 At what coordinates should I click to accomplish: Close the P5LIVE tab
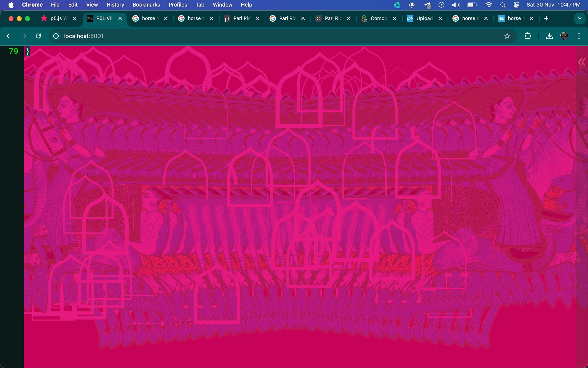(x=120, y=18)
